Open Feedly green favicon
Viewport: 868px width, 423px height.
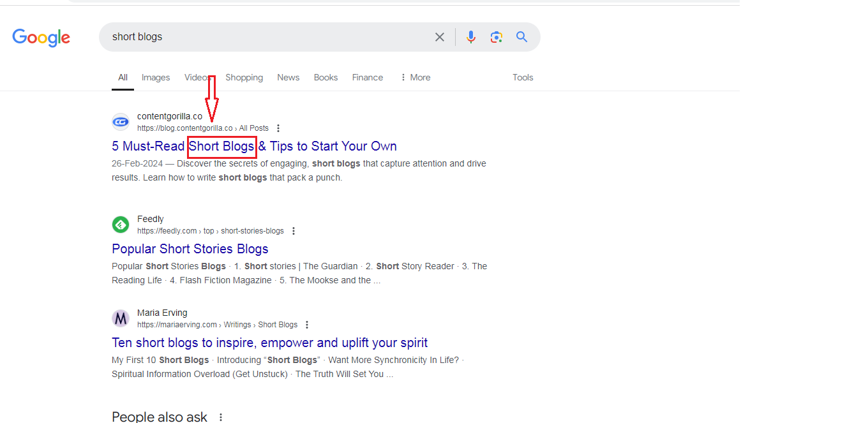[x=121, y=225]
